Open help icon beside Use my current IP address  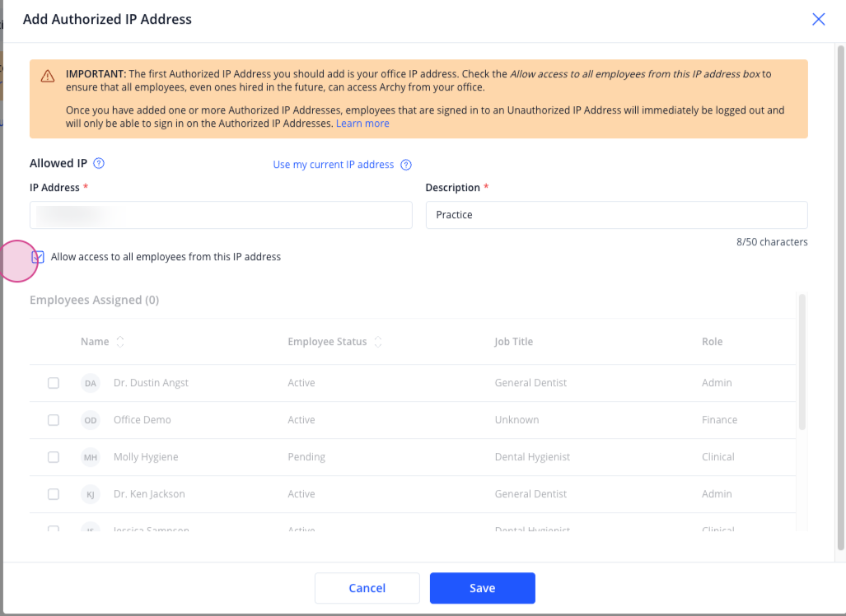(x=406, y=165)
